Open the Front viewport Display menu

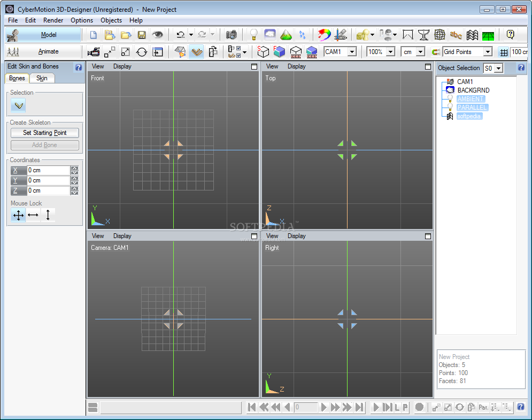coord(122,66)
